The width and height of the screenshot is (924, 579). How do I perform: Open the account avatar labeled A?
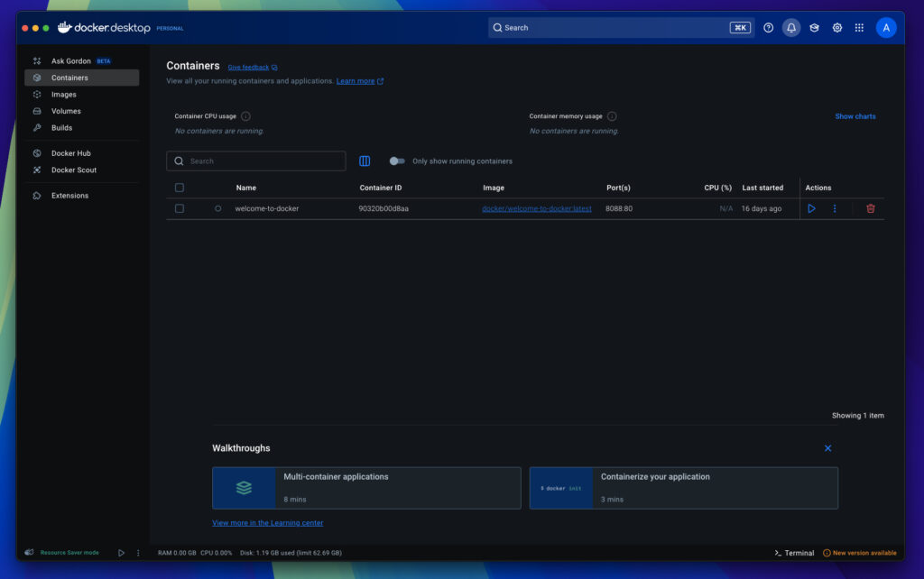tap(886, 28)
